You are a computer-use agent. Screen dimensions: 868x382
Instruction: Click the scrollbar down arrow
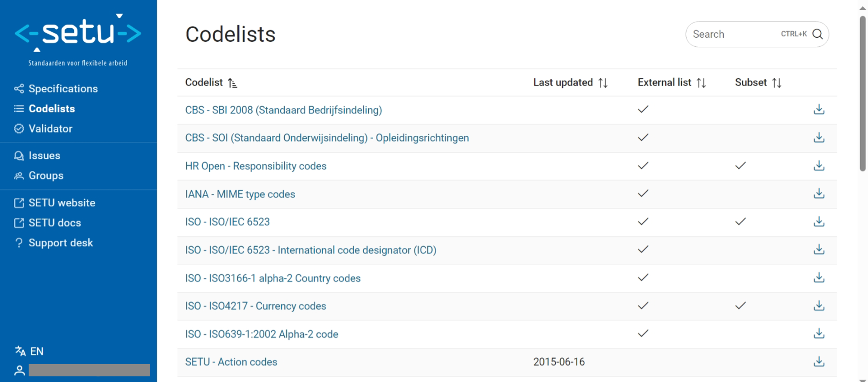point(863,380)
